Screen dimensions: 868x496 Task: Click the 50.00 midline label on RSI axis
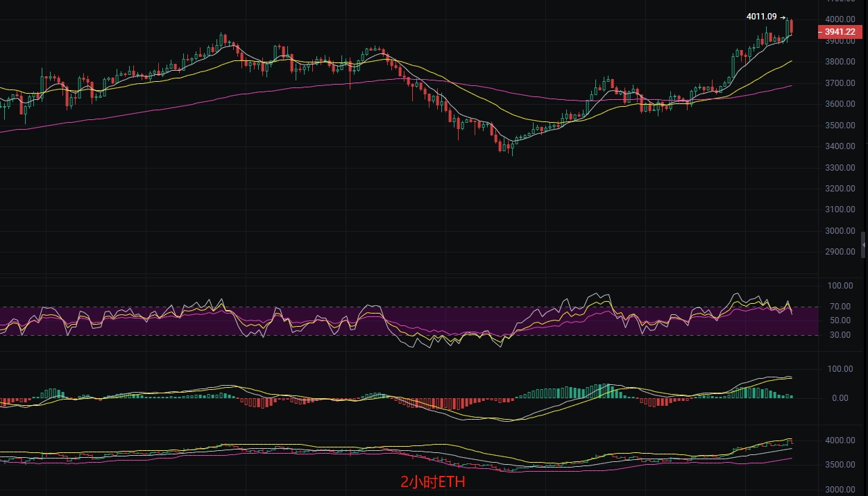[841, 320]
